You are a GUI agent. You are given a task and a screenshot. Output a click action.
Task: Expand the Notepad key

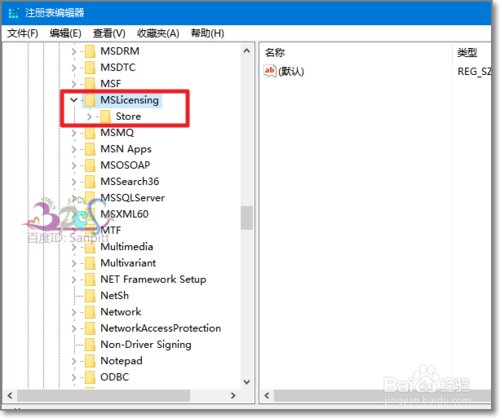[74, 361]
